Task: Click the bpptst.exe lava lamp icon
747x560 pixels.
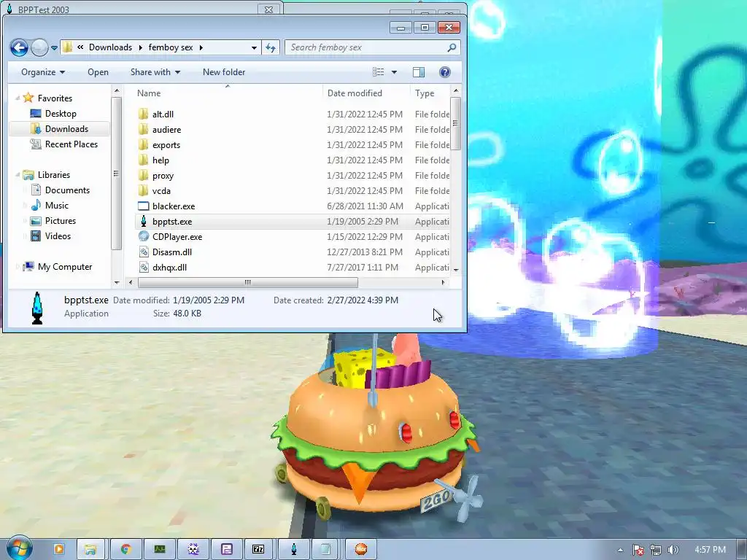Action: pos(144,222)
